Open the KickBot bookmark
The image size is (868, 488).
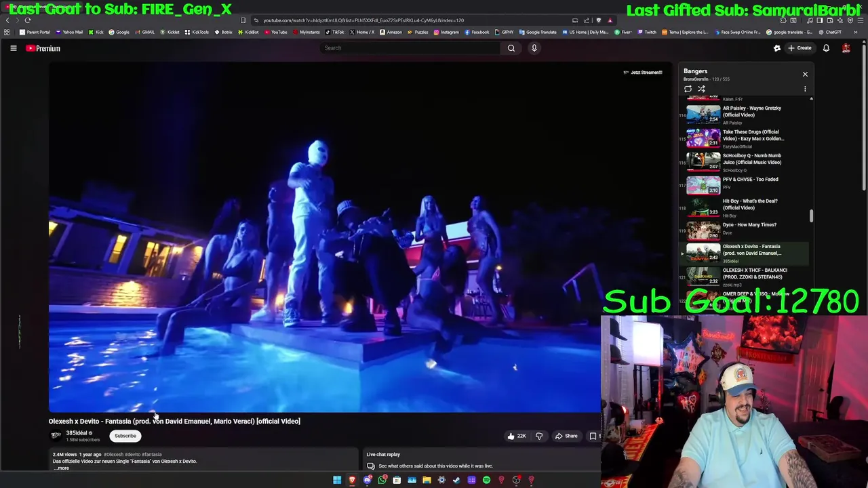click(x=248, y=32)
